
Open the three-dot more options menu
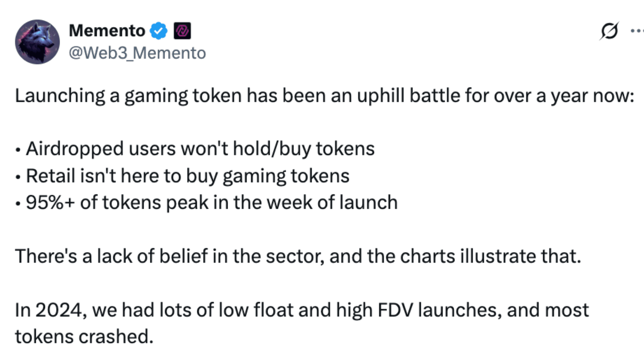637,31
